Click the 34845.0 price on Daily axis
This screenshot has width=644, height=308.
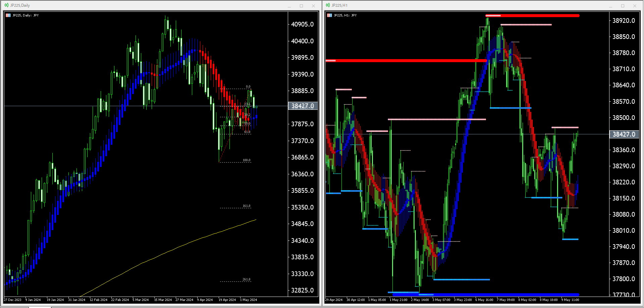[x=303, y=224]
